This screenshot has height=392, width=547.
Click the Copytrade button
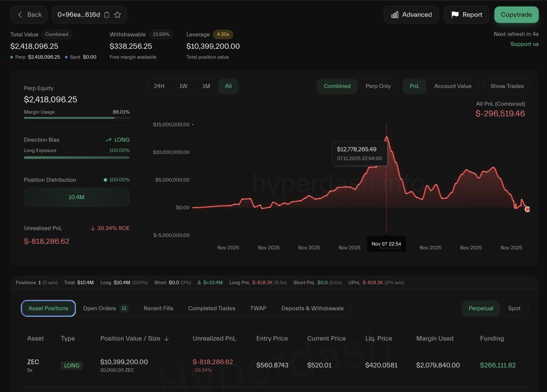click(x=516, y=15)
